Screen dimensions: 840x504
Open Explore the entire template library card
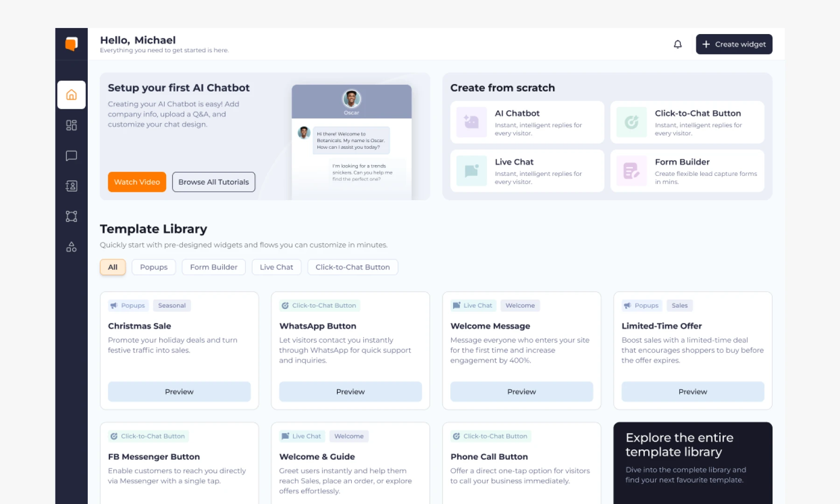pyautogui.click(x=693, y=463)
